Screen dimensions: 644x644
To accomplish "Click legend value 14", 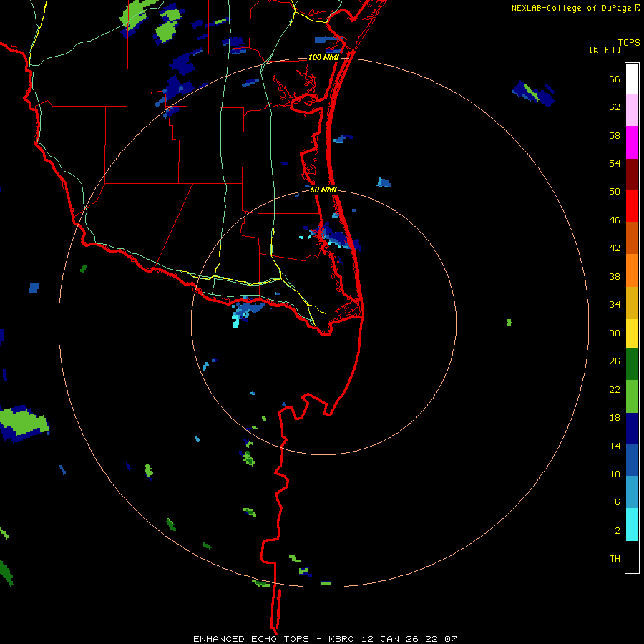I will 615,446.
